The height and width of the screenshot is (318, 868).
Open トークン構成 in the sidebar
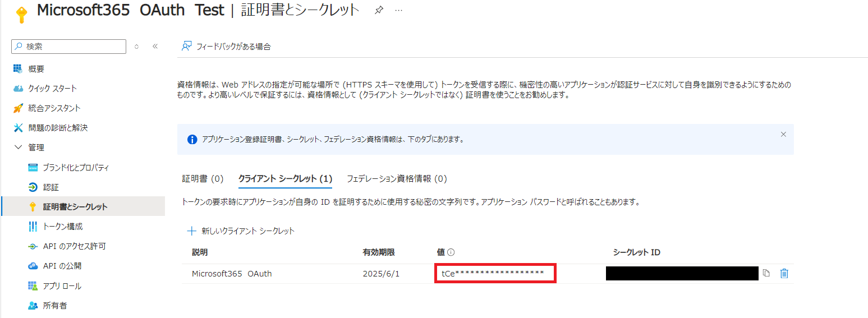[63, 227]
